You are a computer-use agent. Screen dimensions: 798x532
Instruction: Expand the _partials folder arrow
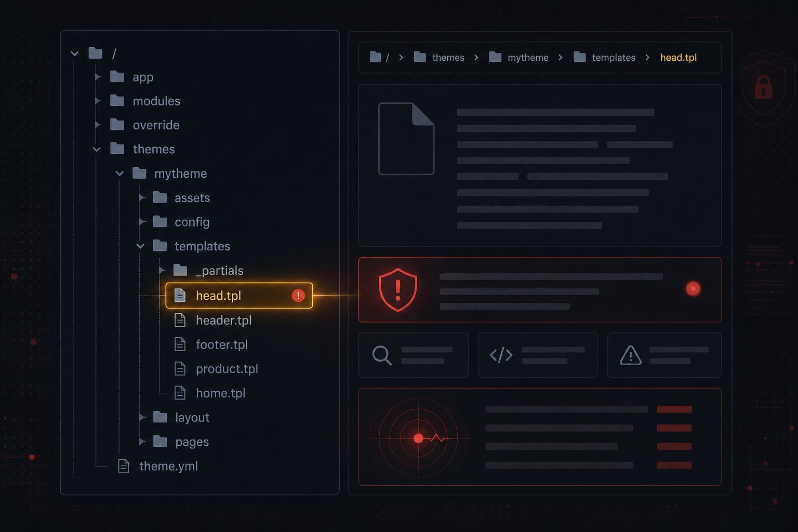162,270
